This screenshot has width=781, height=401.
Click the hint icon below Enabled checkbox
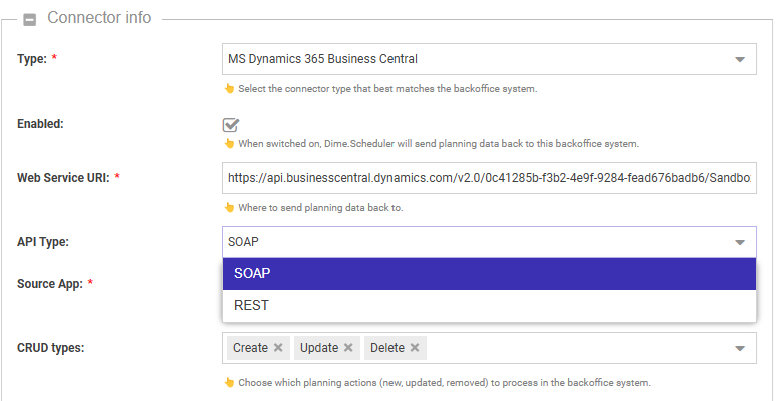[x=228, y=143]
